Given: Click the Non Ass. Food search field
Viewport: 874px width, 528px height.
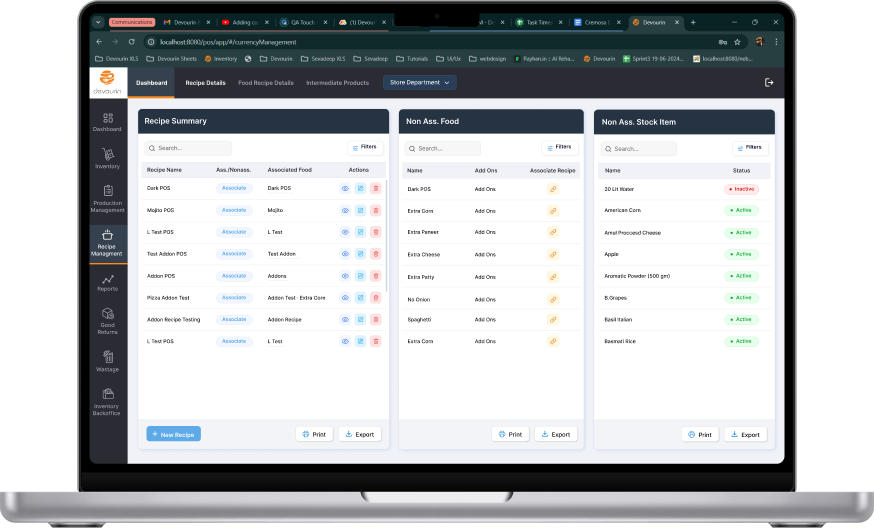Looking at the screenshot, I should pos(443,148).
